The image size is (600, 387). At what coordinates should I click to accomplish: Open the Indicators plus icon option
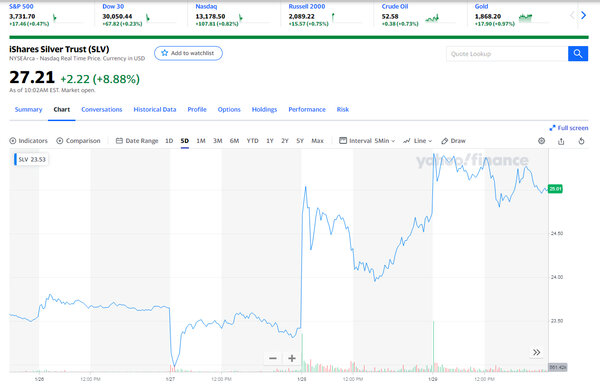(29, 141)
